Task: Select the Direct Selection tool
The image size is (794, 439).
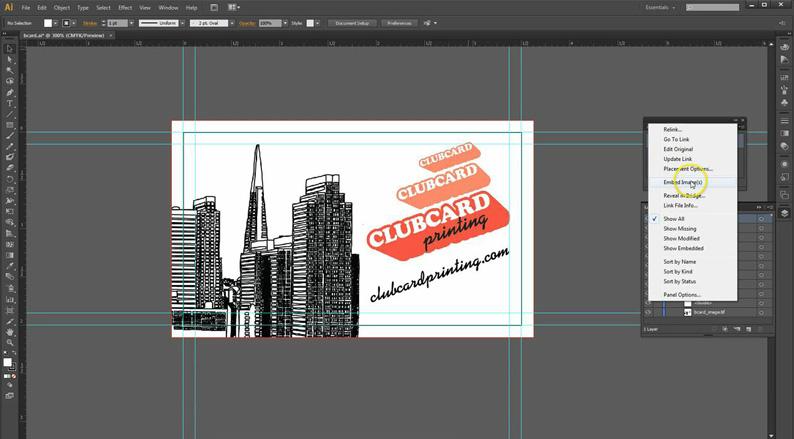Action: point(10,60)
